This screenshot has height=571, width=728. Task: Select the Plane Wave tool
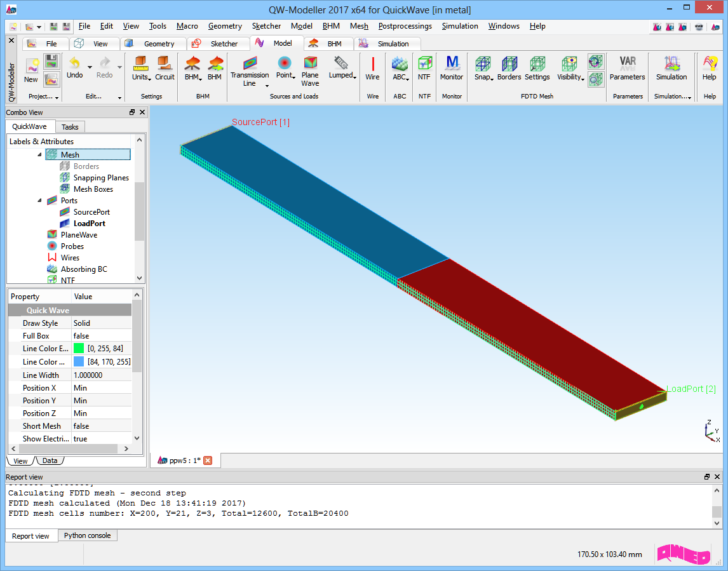(310, 63)
